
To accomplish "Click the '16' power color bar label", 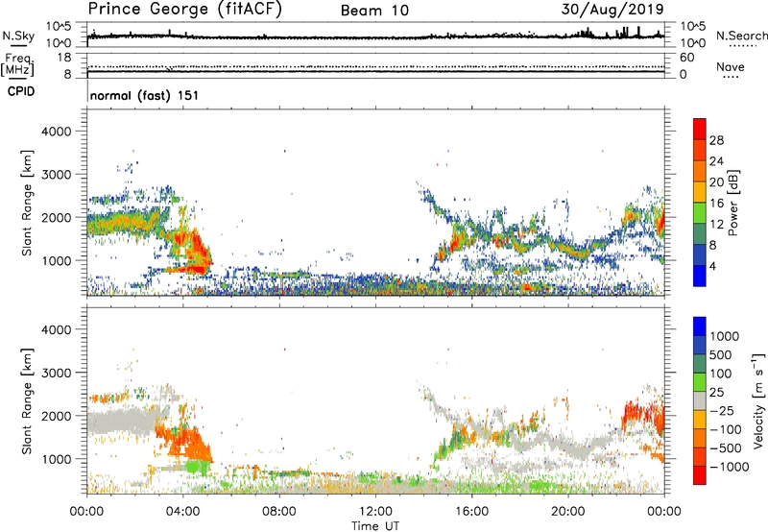I will [716, 204].
